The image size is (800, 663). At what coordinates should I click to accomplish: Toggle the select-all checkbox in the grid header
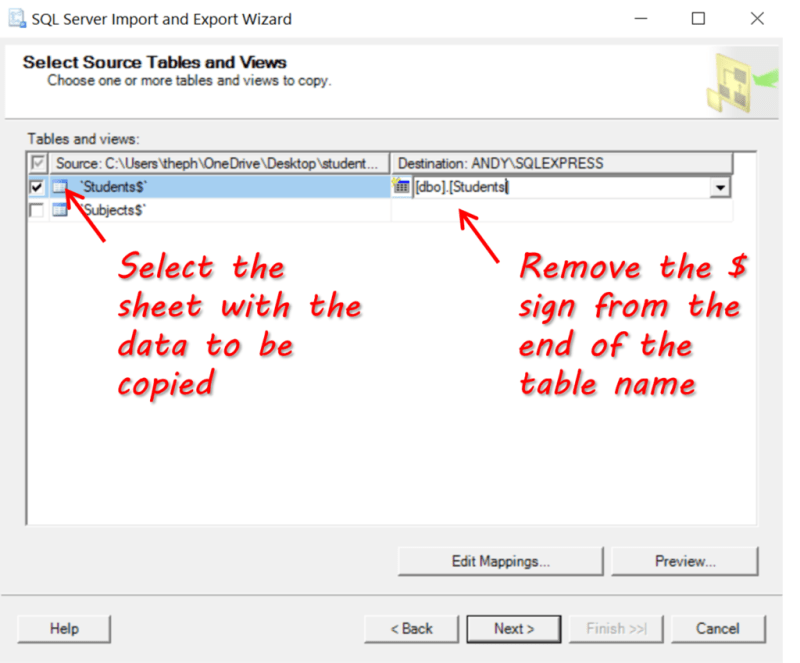36,162
